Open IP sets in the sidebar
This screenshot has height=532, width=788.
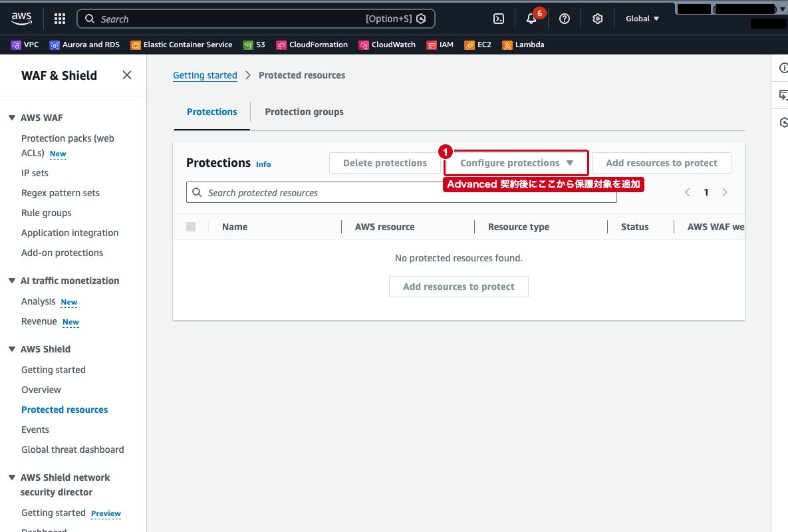coord(35,173)
